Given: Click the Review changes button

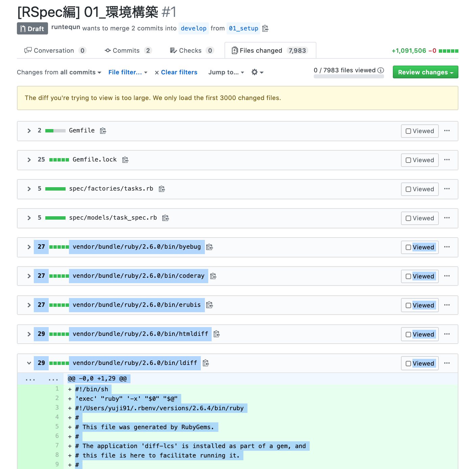Looking at the screenshot, I should [x=425, y=72].
